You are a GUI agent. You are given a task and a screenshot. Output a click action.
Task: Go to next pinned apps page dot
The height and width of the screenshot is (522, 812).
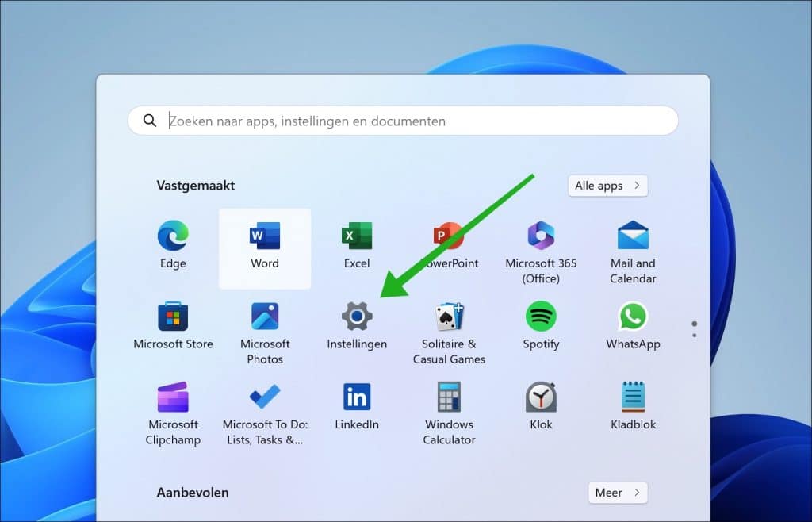pos(695,336)
